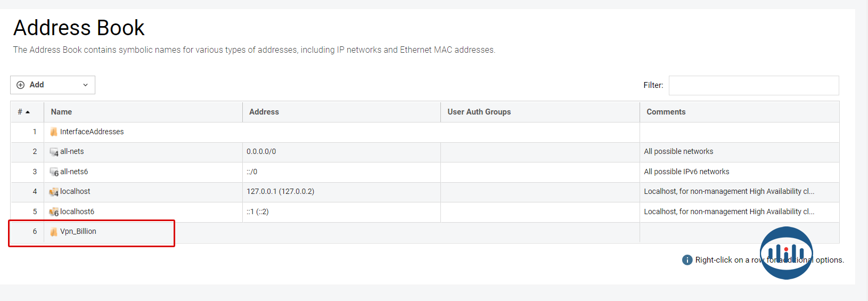Click the Comments column header
This screenshot has width=868, height=301.
pos(666,112)
